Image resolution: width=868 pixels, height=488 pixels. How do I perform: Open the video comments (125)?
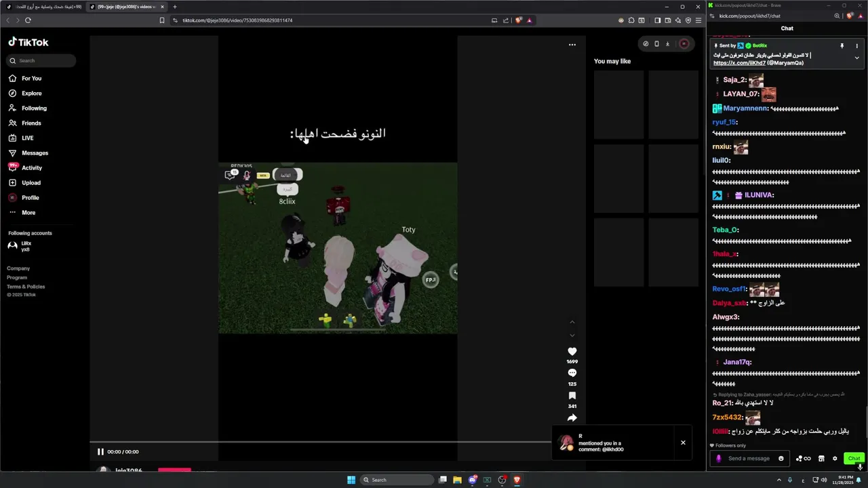pos(572,373)
